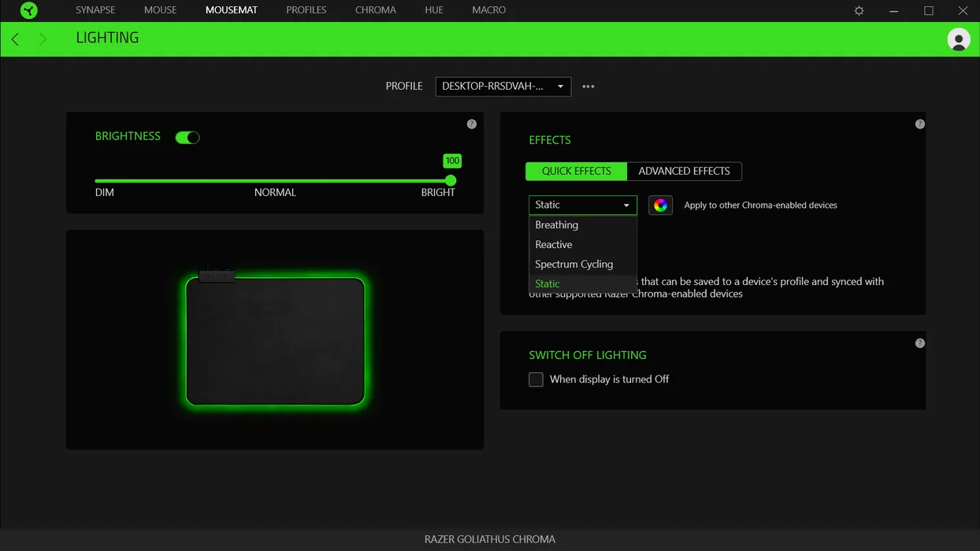Toggle the Brightness switch off
The height and width of the screenshot is (551, 980).
[x=187, y=138]
